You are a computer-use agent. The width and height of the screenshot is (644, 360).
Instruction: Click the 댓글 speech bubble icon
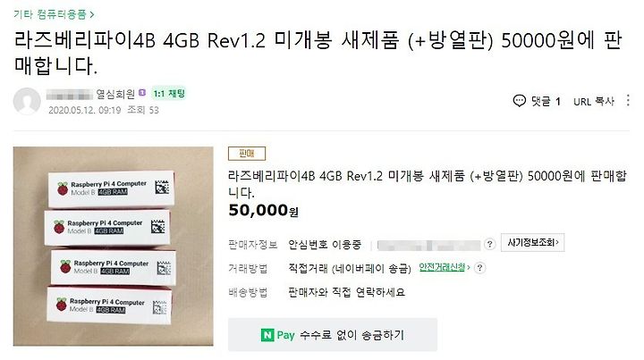519,101
